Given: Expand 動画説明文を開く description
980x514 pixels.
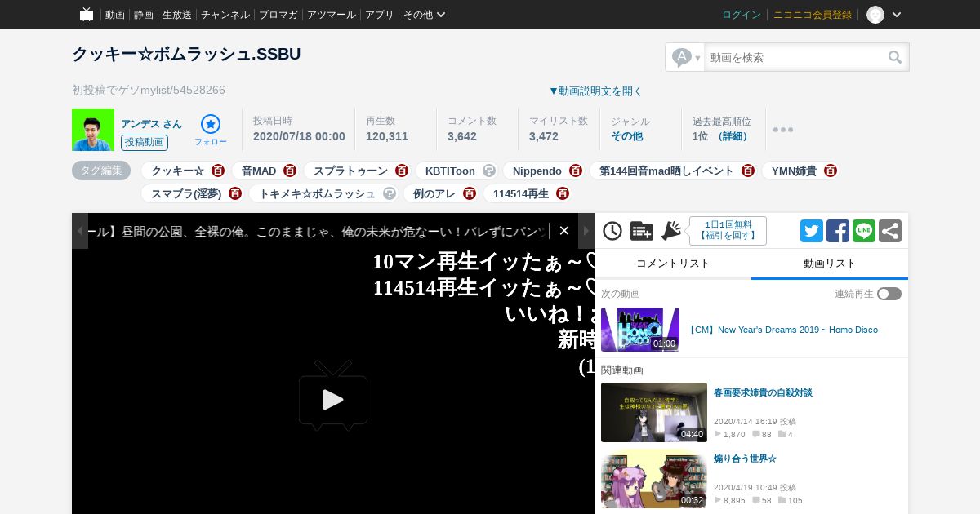Looking at the screenshot, I should click(x=595, y=91).
